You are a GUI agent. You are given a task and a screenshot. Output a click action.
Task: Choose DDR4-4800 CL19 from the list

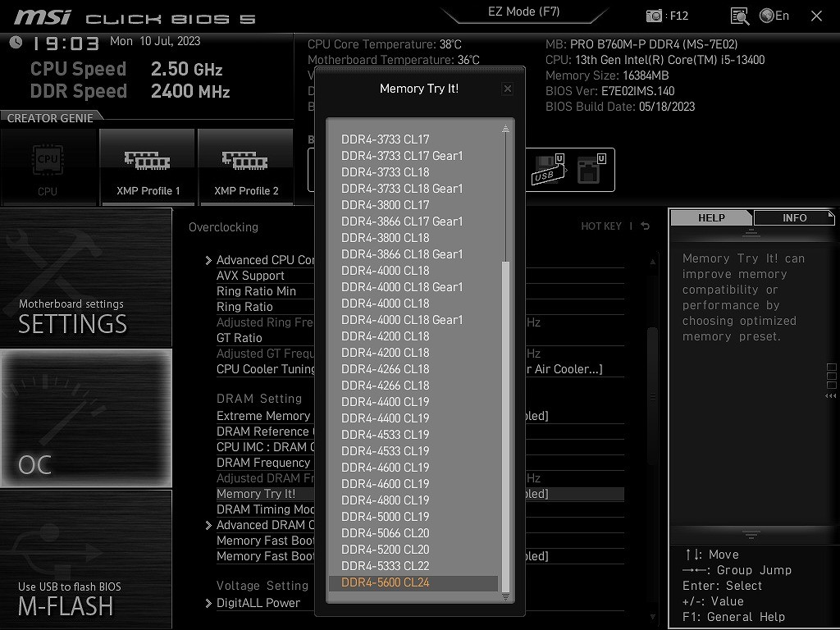tap(385, 500)
